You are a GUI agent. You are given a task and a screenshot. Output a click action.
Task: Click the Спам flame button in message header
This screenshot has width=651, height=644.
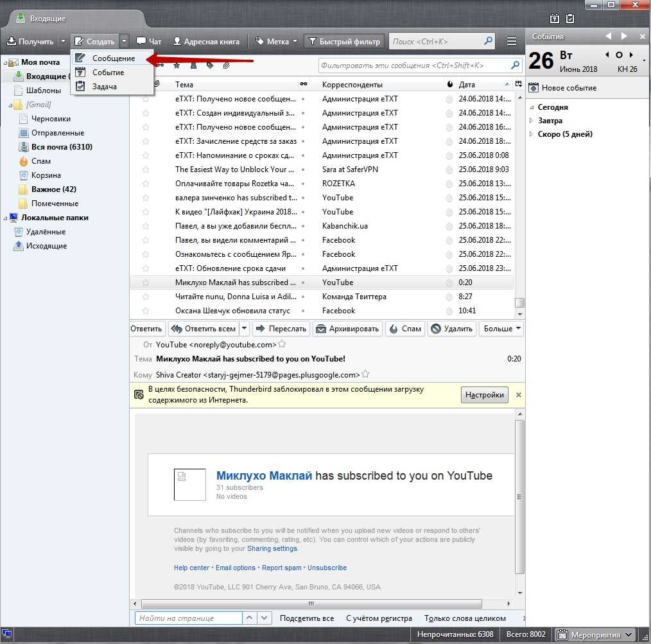405,329
